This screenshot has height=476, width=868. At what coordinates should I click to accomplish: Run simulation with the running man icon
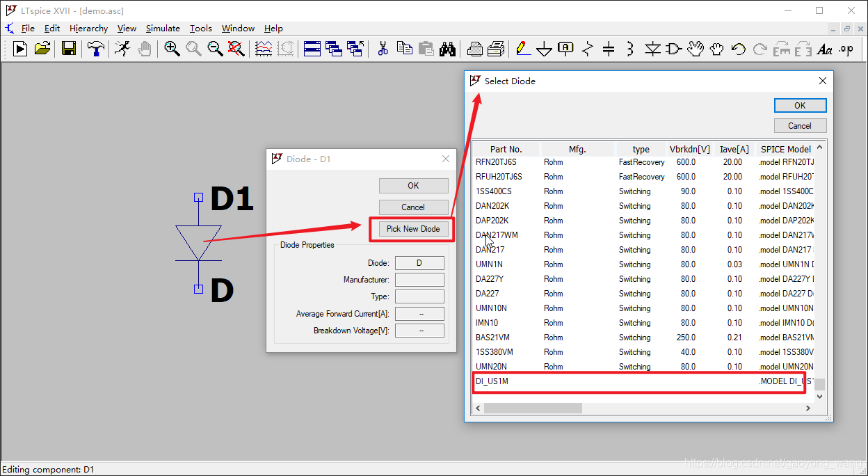point(122,49)
